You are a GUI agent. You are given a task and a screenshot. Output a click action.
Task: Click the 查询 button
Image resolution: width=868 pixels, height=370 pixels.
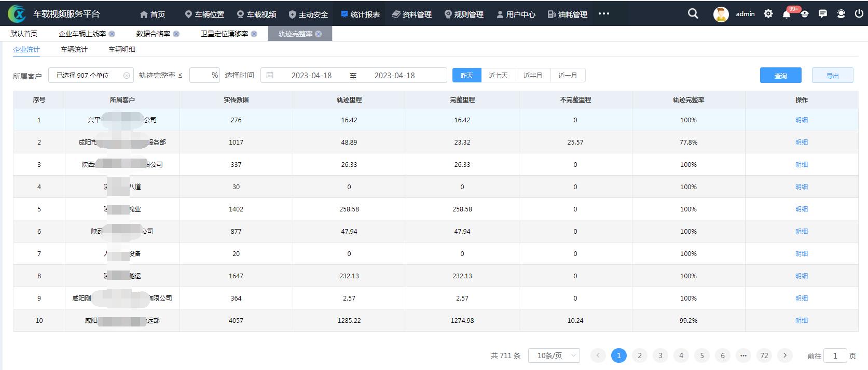coord(781,75)
